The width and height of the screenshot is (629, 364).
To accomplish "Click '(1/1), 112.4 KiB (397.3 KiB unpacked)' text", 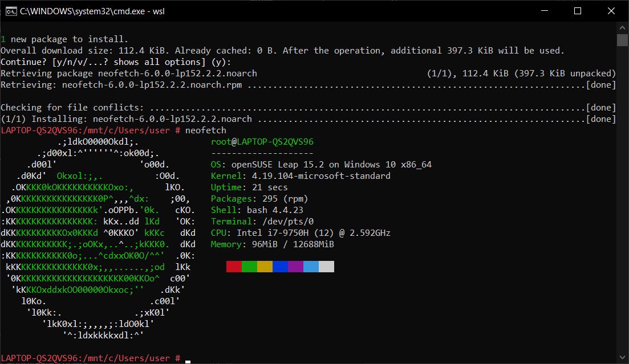I will 521,73.
